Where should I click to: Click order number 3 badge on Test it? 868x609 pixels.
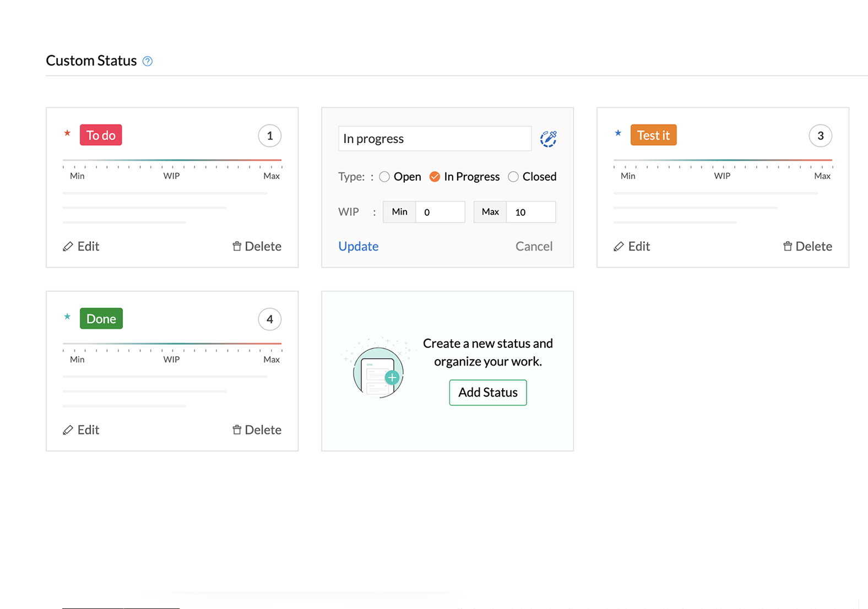pos(820,136)
